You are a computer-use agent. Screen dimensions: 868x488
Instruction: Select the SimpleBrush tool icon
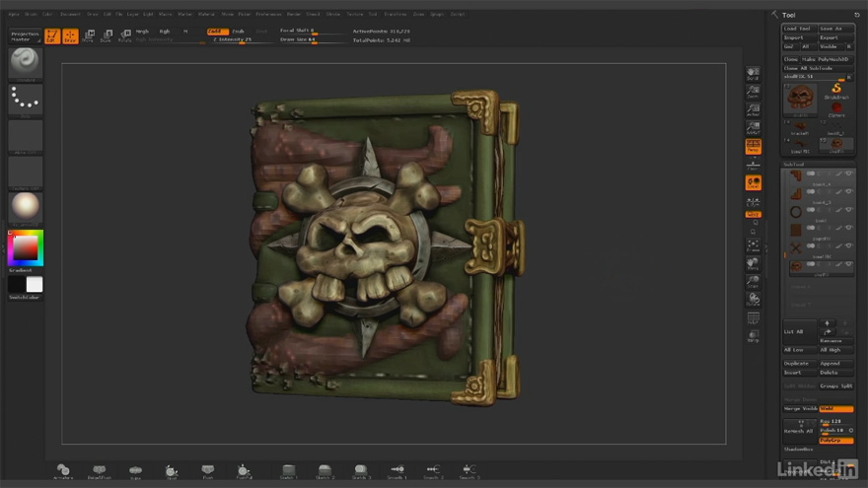pyautogui.click(x=836, y=90)
